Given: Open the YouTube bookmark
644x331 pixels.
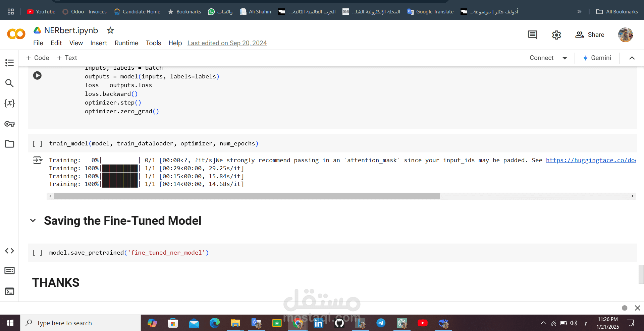Looking at the screenshot, I should [x=41, y=12].
